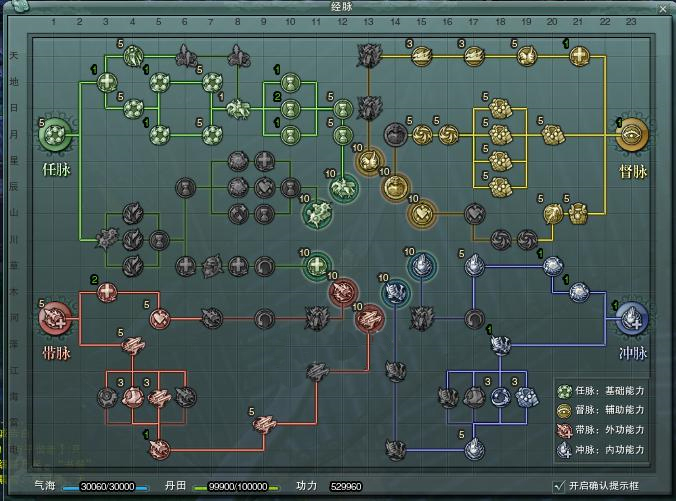This screenshot has width=676, height=501.
Task: Select the large red 带脉 meridian node
Action: click(55, 318)
